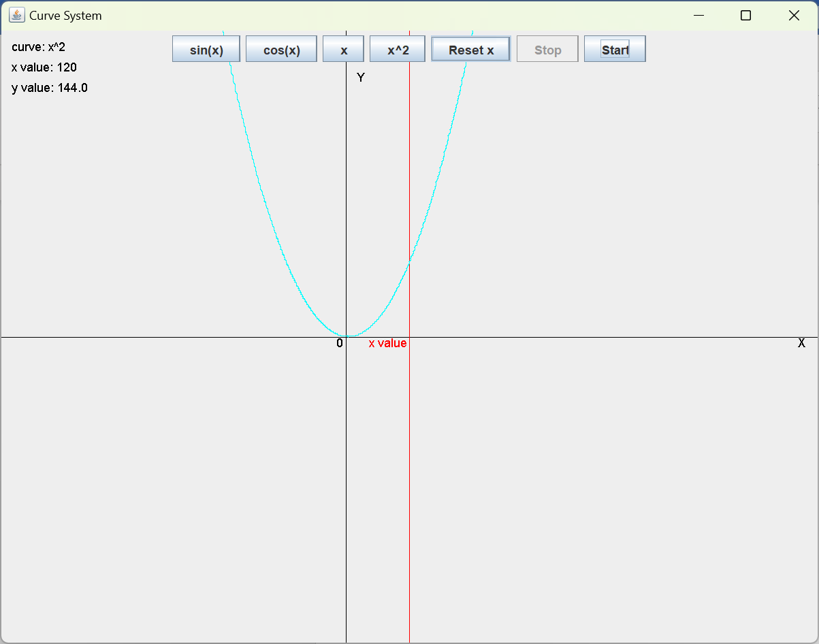This screenshot has height=644, width=819.
Task: Click the Y axis label
Action: coord(361,78)
